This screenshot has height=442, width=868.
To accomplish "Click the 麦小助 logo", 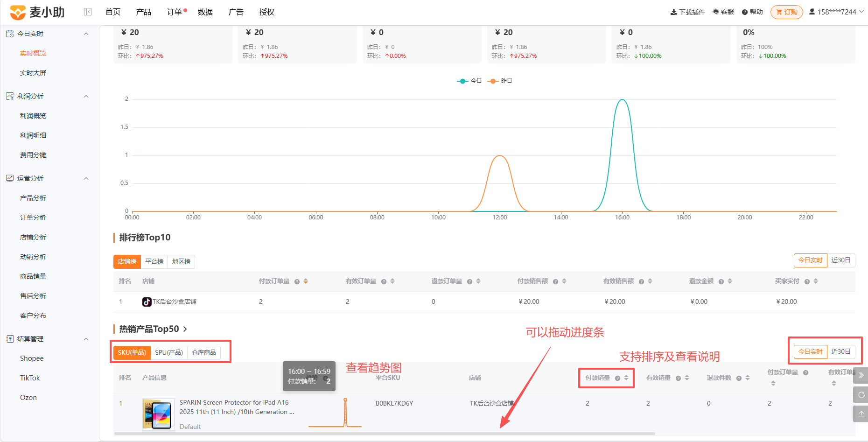I will [x=37, y=12].
